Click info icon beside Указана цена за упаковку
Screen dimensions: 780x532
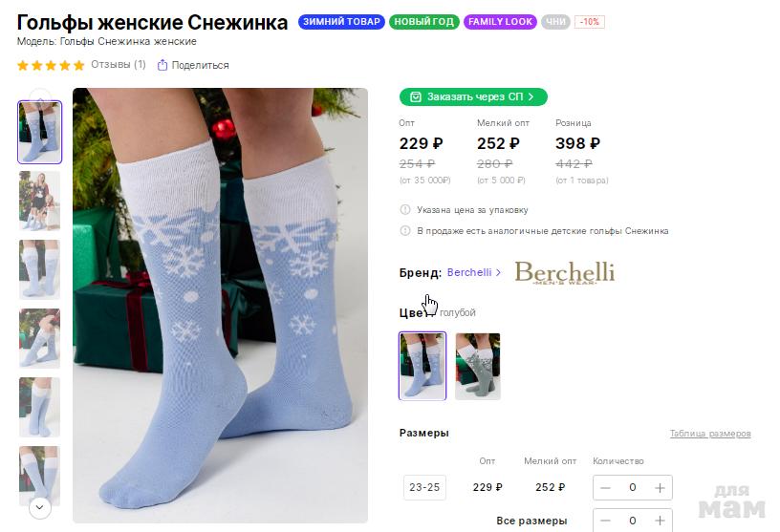pos(405,210)
